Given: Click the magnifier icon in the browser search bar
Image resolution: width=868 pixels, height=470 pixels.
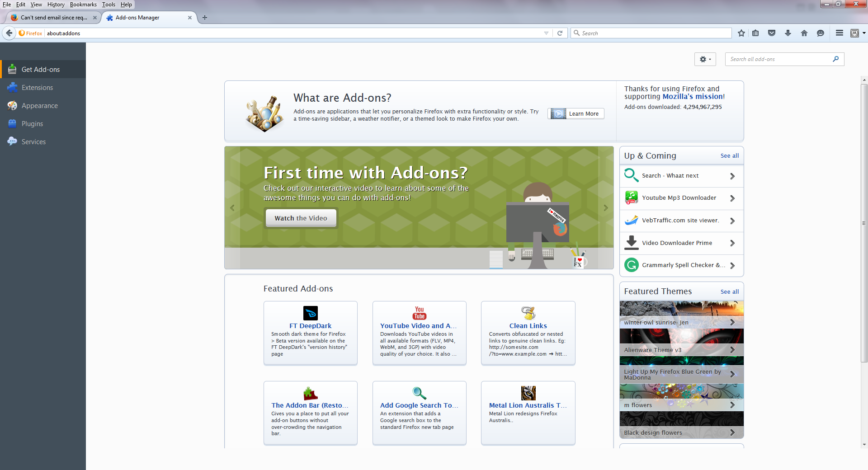Looking at the screenshot, I should coord(576,33).
